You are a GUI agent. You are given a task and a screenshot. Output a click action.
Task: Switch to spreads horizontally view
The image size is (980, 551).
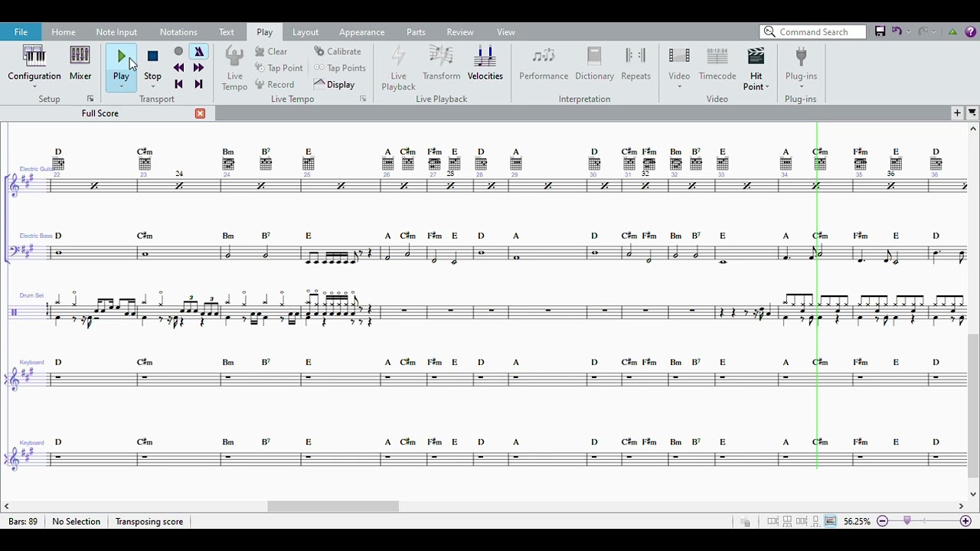(x=773, y=521)
